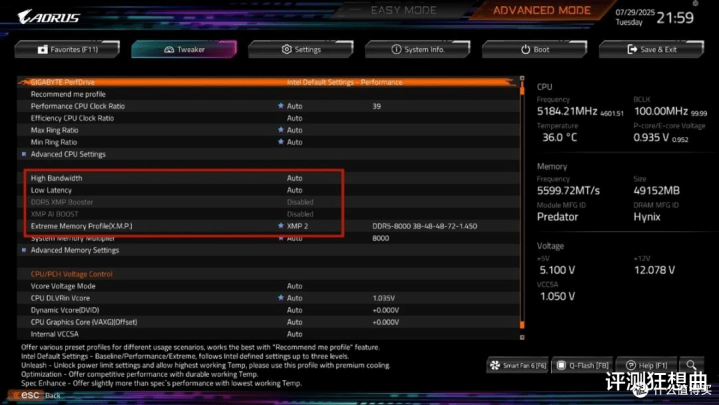Click the Predator module MFG ID

tap(557, 216)
